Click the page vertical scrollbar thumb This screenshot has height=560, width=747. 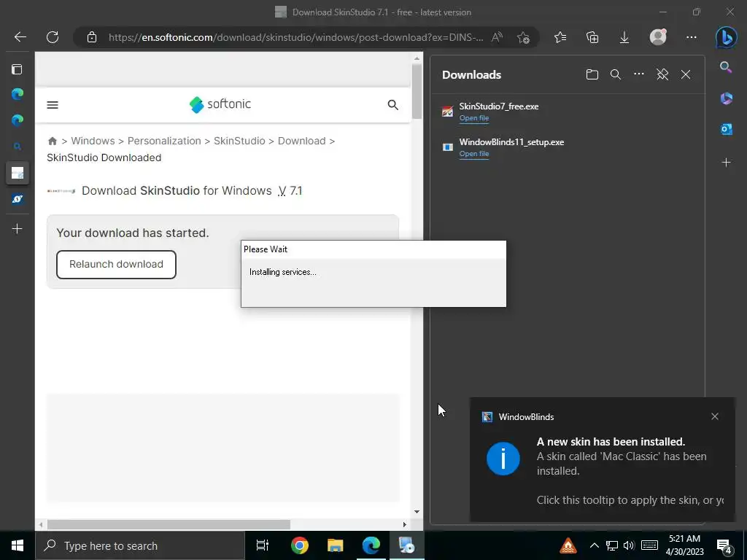point(417,90)
